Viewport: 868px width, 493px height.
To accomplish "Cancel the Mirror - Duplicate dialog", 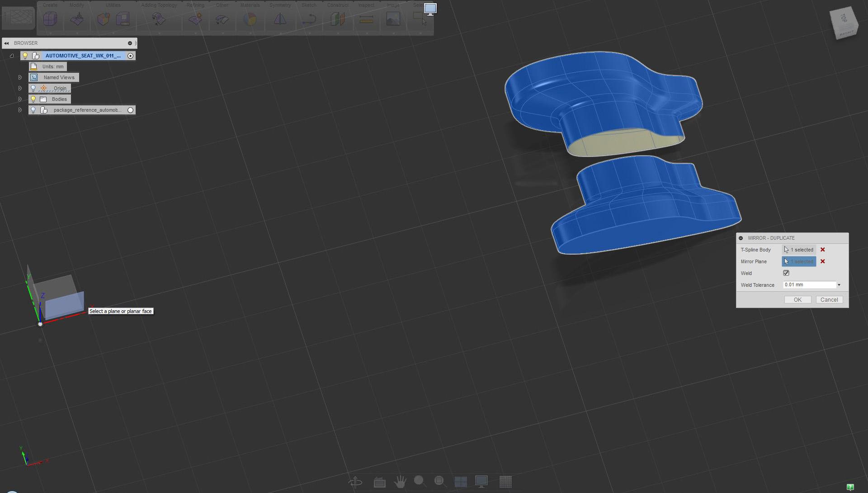I will (829, 300).
